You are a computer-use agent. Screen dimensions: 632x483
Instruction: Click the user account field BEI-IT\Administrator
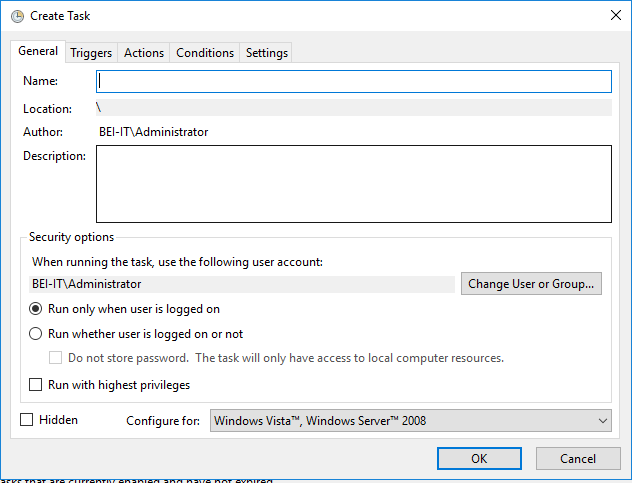[x=242, y=284]
